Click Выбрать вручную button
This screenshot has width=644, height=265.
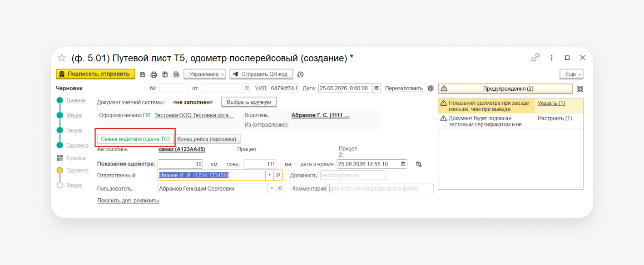coord(249,102)
